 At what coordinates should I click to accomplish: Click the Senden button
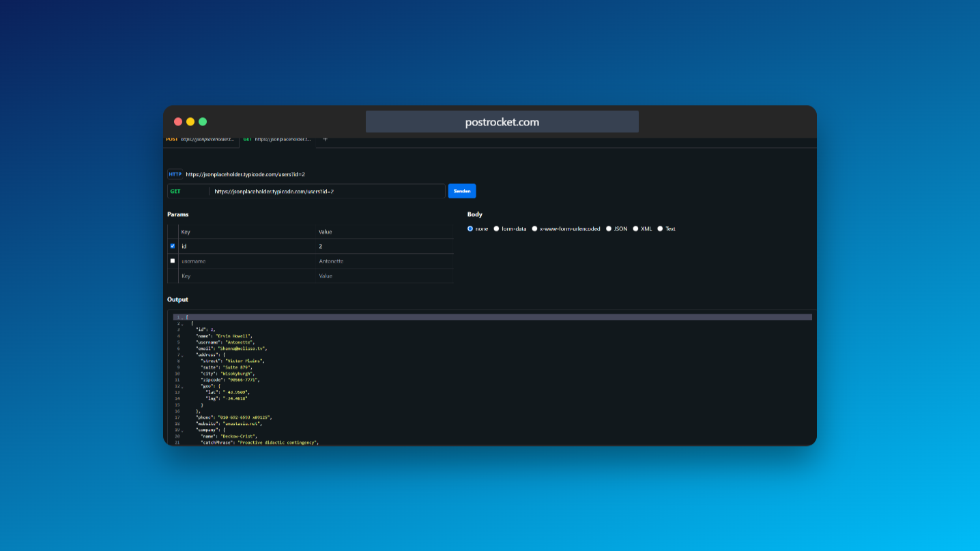tap(462, 192)
